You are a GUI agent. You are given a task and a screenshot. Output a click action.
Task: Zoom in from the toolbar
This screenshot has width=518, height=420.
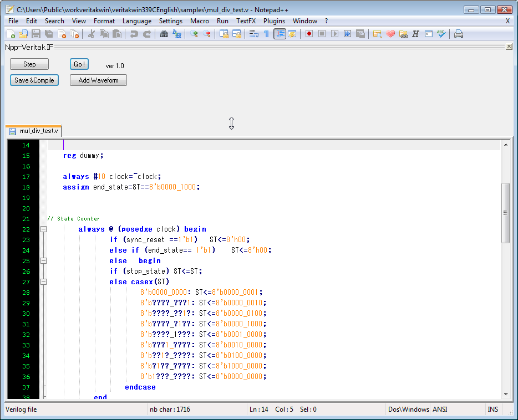[194, 34]
